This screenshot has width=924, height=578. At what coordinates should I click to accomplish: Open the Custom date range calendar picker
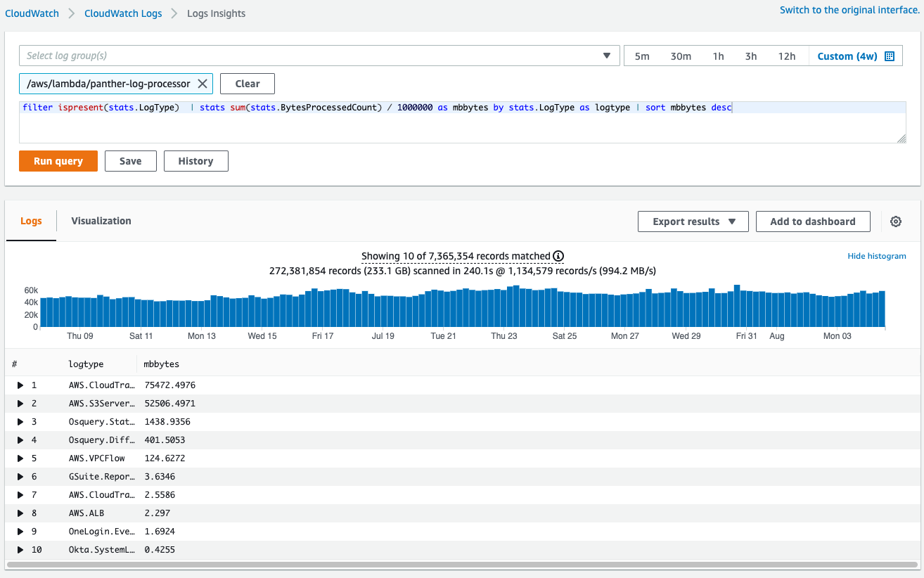890,56
